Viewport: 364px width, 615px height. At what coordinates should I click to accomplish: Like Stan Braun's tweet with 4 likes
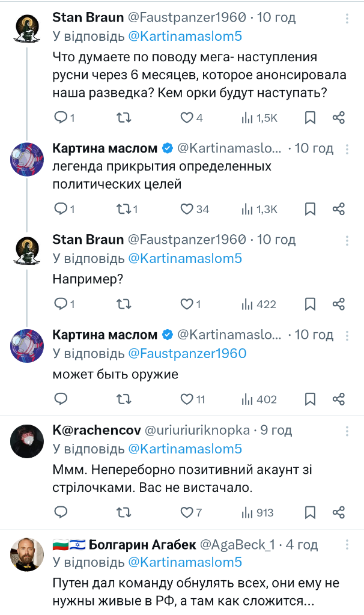pyautogui.click(x=187, y=118)
